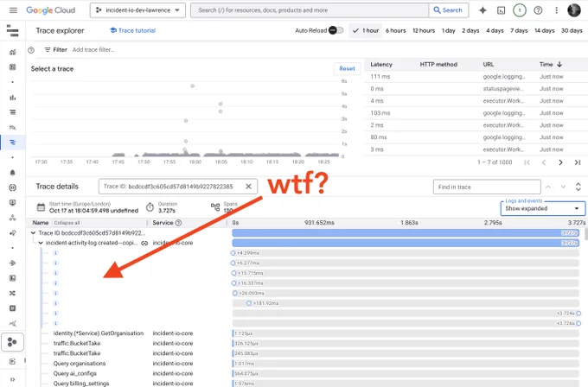Image resolution: width=588 pixels, height=387 pixels.
Task: Toggle trace details panel expand arrows
Action: [x=578, y=187]
